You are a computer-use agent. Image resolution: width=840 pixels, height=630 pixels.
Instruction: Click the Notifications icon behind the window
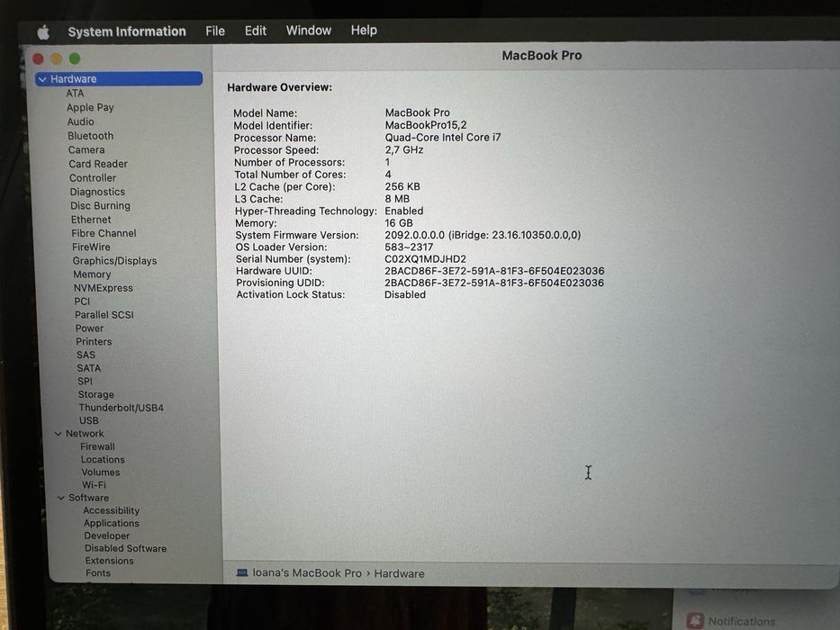point(695,621)
